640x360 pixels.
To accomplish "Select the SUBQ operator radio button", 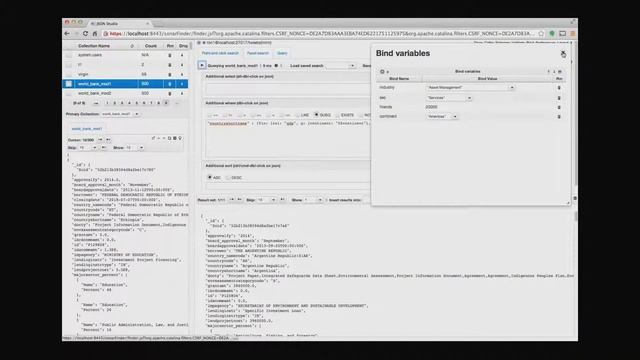I will [x=316, y=115].
